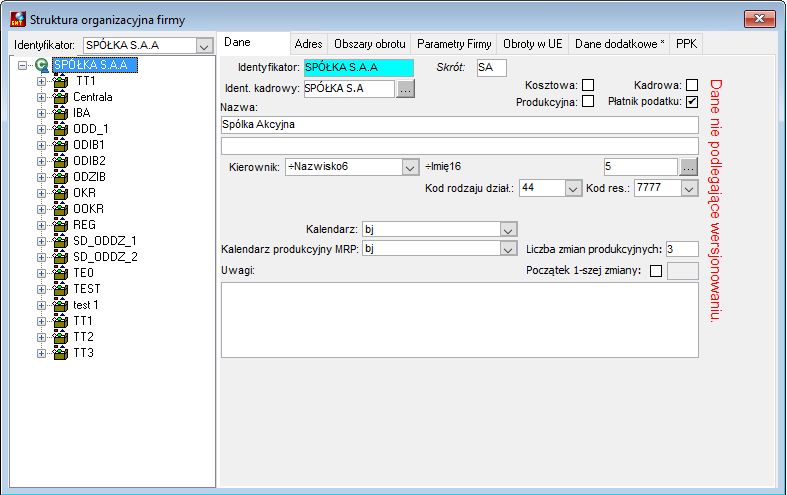This screenshot has height=495, width=787.
Task: Click the unit icon next to TEO
Action: click(x=60, y=274)
